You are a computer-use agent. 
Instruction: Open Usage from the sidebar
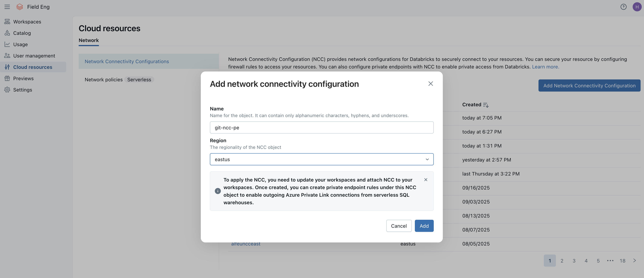[x=7, y=44]
